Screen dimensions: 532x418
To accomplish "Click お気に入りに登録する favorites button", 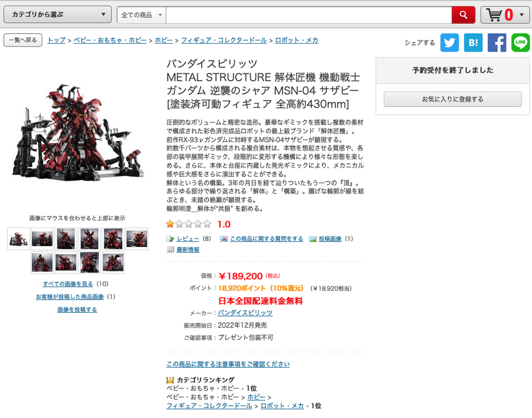I will tap(453, 99).
